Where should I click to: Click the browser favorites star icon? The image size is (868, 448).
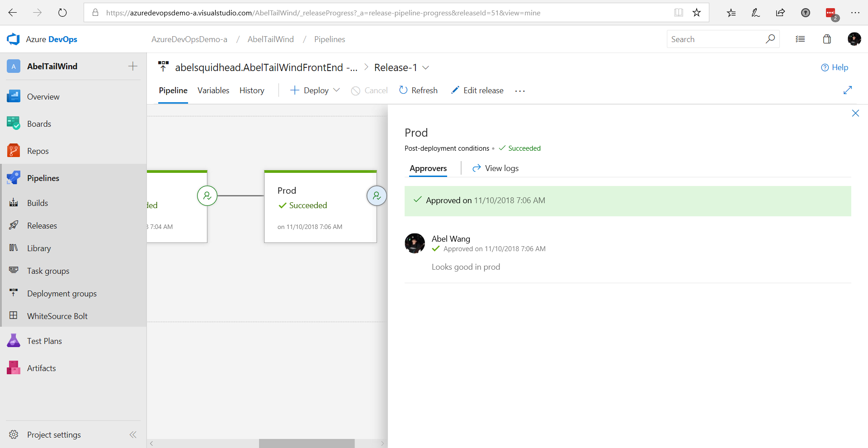697,13
